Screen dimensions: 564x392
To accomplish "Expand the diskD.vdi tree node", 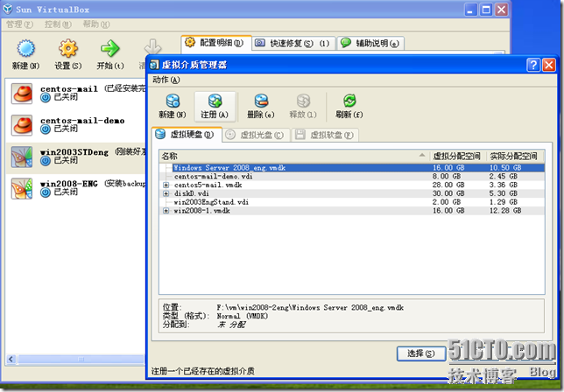I will point(166,193).
